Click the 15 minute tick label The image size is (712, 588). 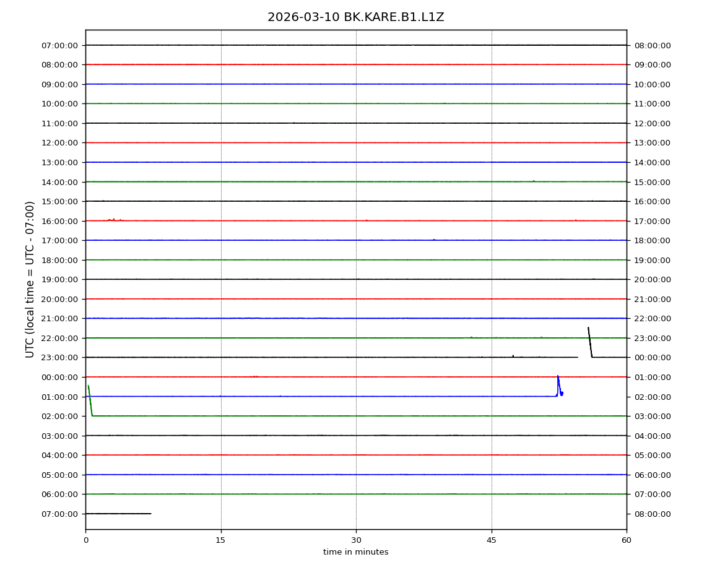(x=220, y=540)
